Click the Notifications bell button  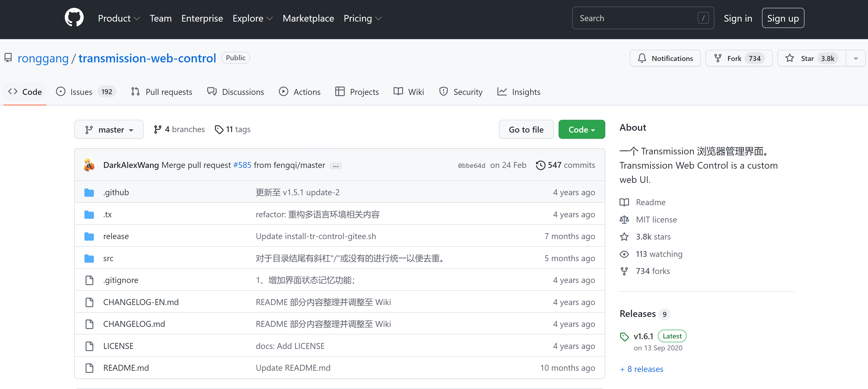[x=665, y=58]
